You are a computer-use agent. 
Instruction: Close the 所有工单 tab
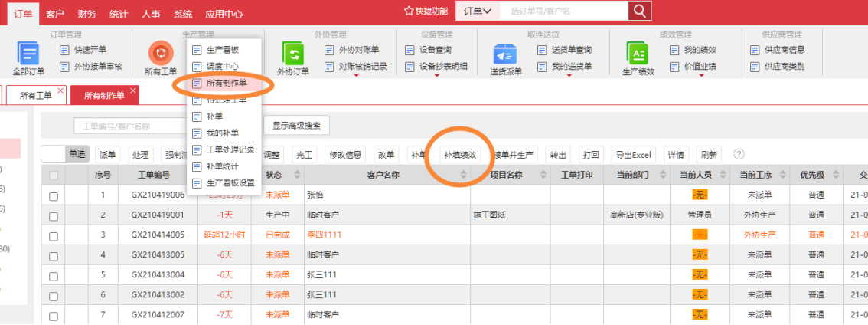point(60,90)
